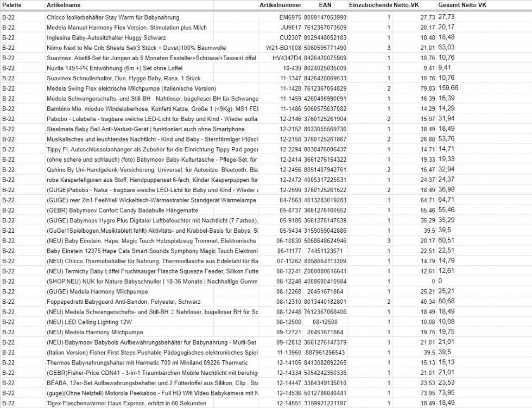Select EAN 7612367054829

click(x=325, y=88)
